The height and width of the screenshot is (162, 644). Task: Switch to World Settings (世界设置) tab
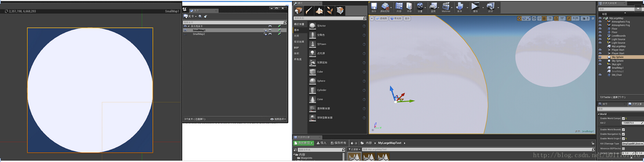(x=635, y=104)
